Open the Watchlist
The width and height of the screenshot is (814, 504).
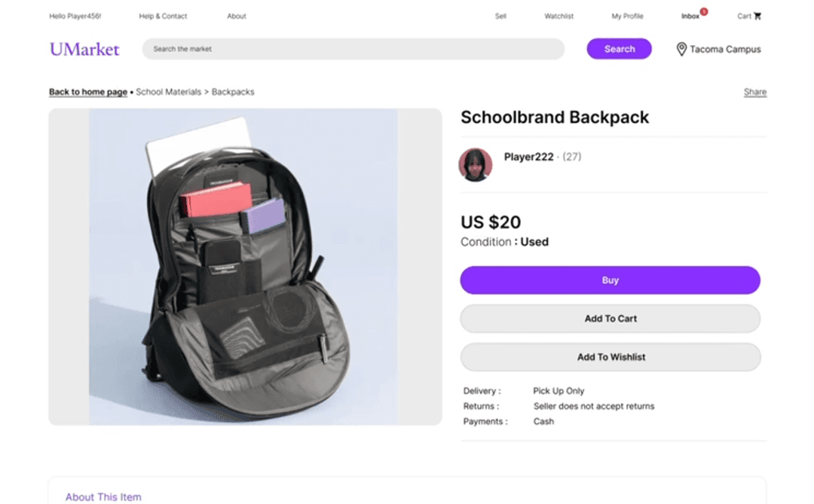[x=558, y=15]
